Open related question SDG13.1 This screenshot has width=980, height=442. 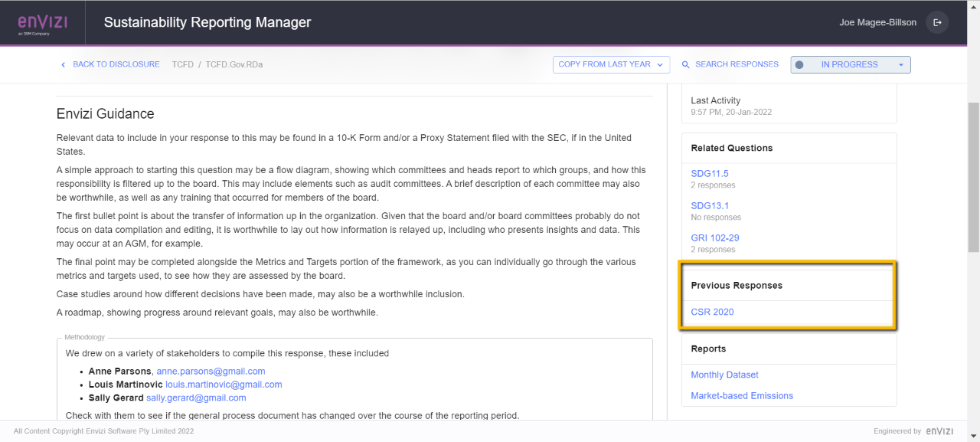710,206
